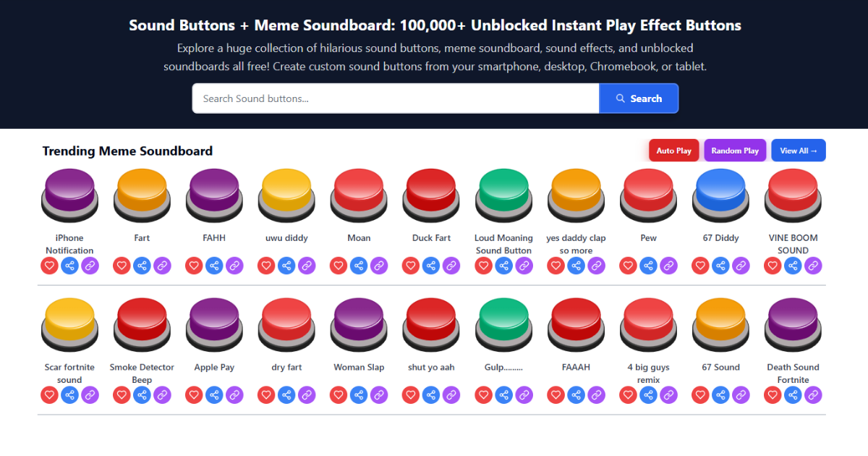868x456 pixels.
Task: Favorite the Woman Slap sound
Action: (x=339, y=394)
